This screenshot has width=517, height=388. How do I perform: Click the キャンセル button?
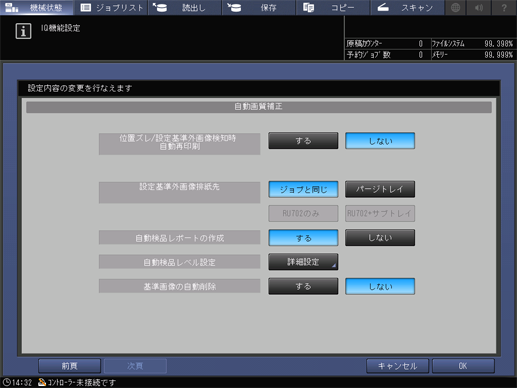click(397, 366)
